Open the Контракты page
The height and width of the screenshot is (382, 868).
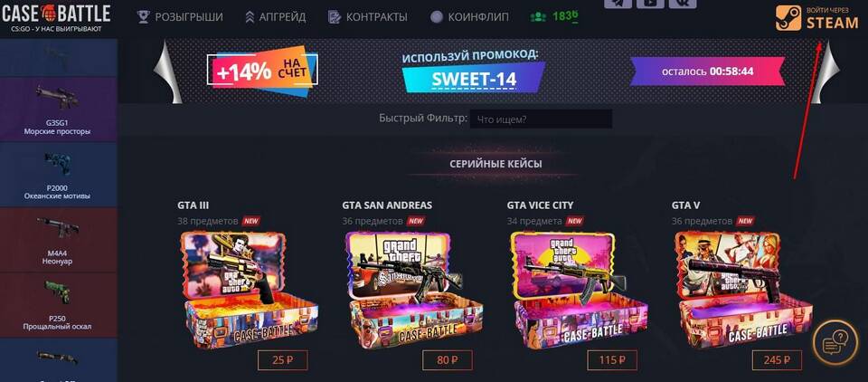pos(368,16)
